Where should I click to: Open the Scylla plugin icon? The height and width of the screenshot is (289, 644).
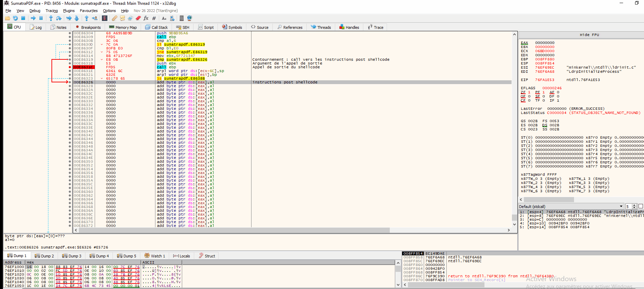[105, 18]
